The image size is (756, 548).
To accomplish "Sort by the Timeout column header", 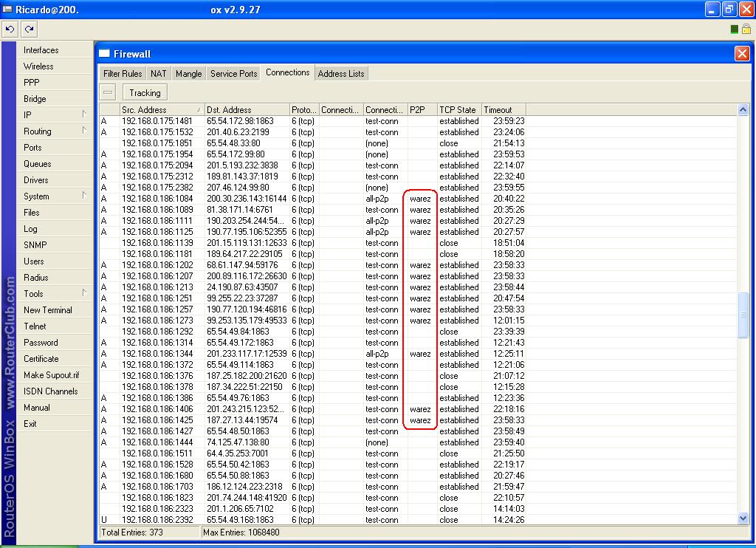I will 504,110.
